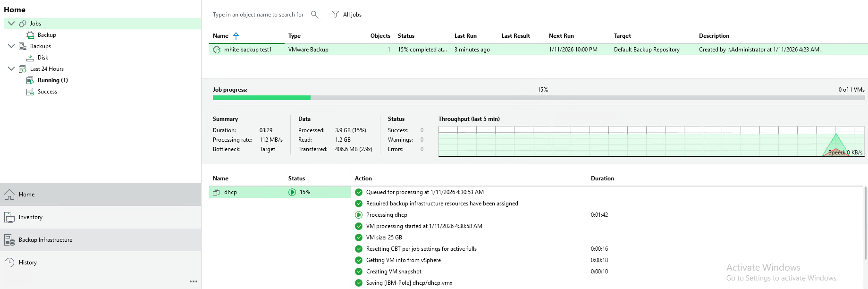The image size is (868, 289).
Task: Sort by the Status column header
Action: 406,36
